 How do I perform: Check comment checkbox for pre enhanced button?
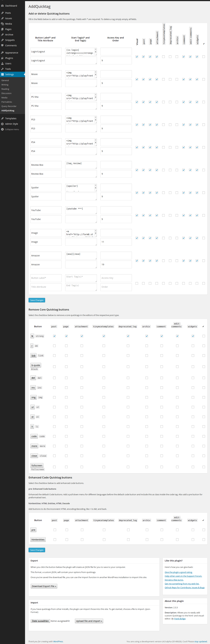[x=162, y=530]
